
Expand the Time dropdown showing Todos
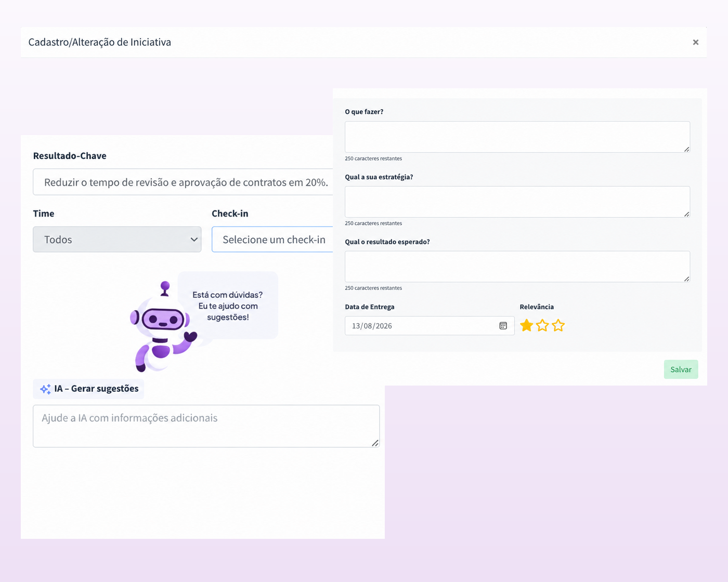117,240
